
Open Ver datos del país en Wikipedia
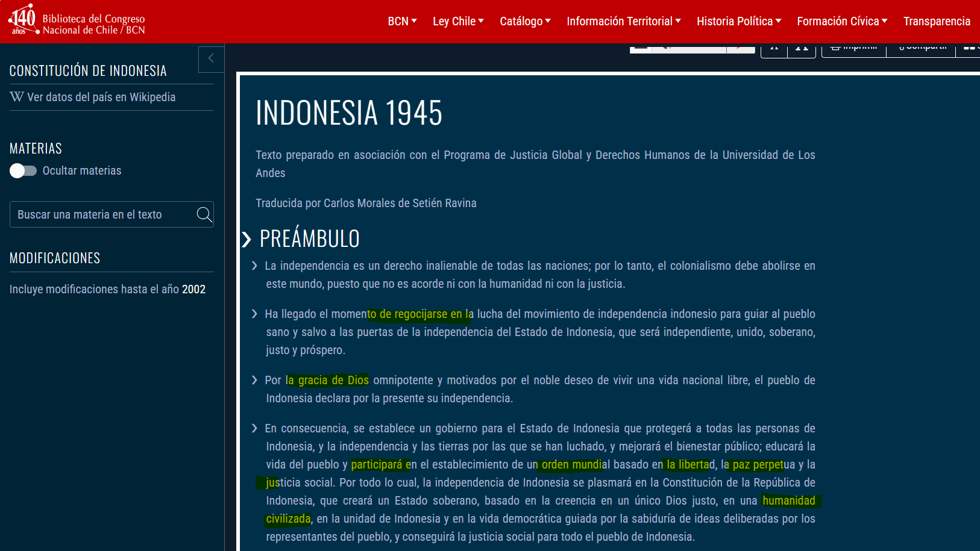[101, 97]
